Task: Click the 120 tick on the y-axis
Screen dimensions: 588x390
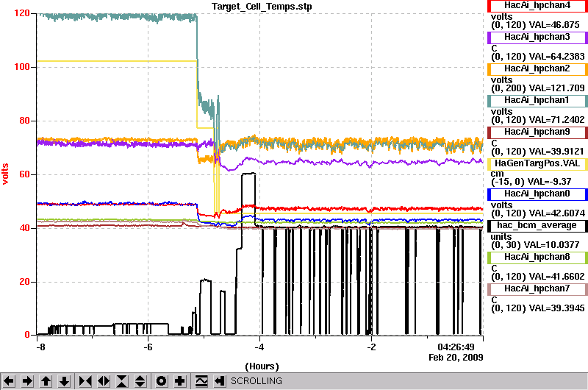Action: point(22,13)
